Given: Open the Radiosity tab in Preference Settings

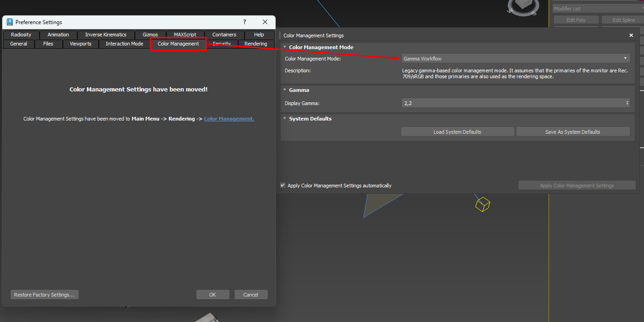Looking at the screenshot, I should click(21, 35).
